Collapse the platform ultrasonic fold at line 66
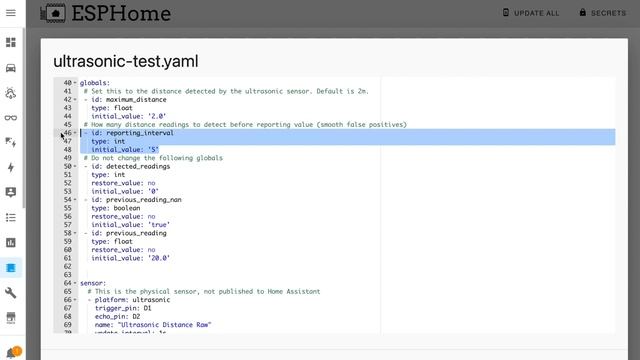Screen dimensions: 640x360 (x=75, y=300)
